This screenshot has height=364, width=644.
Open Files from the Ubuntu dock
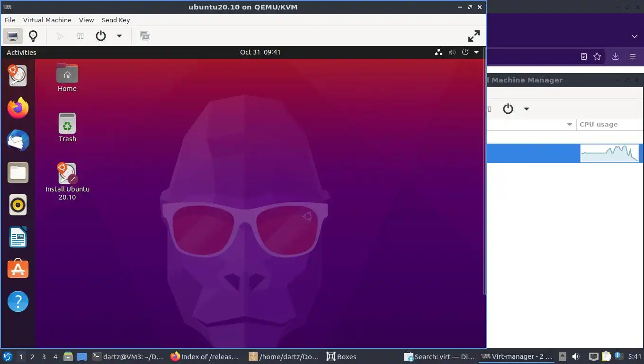pyautogui.click(x=18, y=173)
